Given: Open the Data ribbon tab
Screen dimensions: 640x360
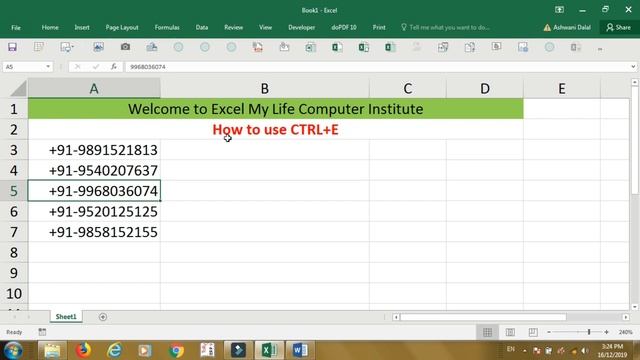Looking at the screenshot, I should point(202,27).
